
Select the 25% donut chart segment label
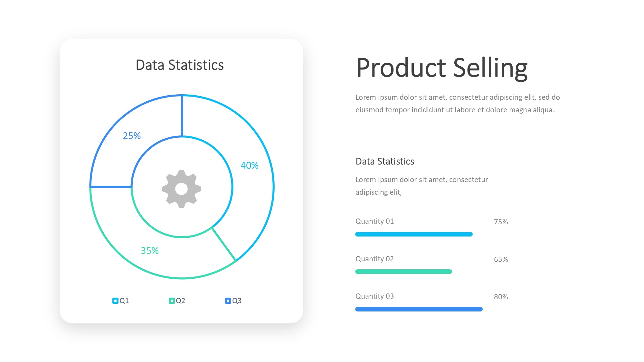pyautogui.click(x=132, y=136)
